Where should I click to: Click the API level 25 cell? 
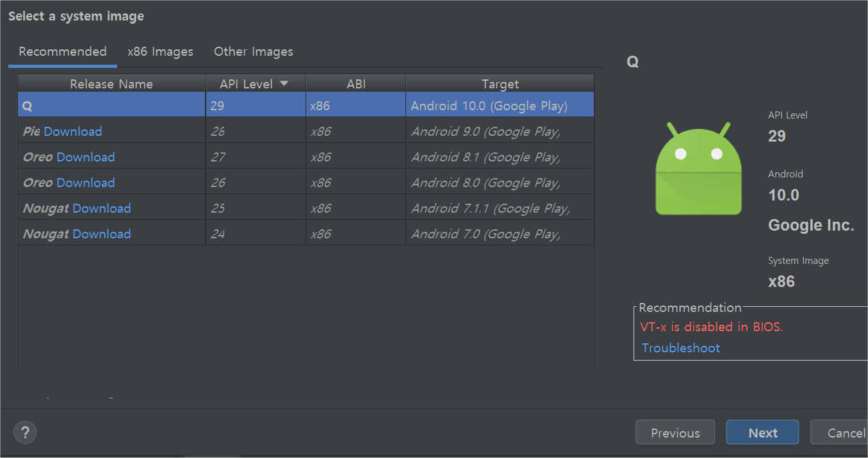click(256, 208)
